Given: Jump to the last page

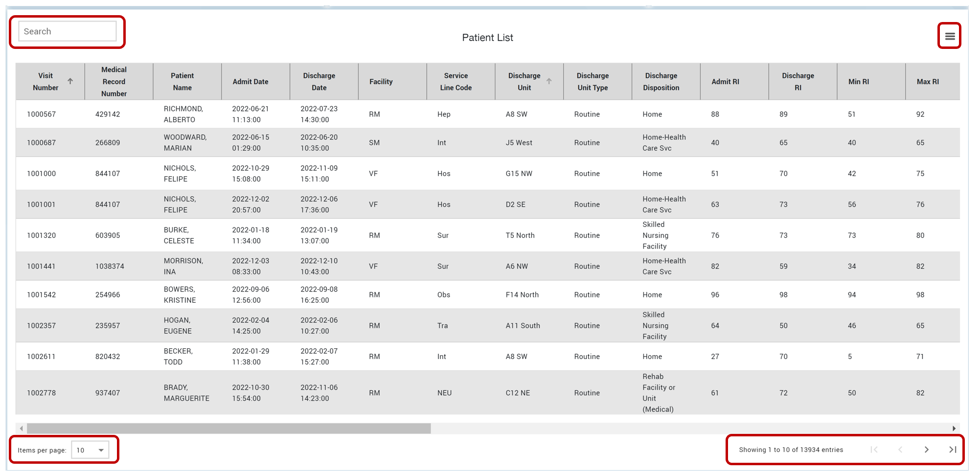Looking at the screenshot, I should click(952, 450).
